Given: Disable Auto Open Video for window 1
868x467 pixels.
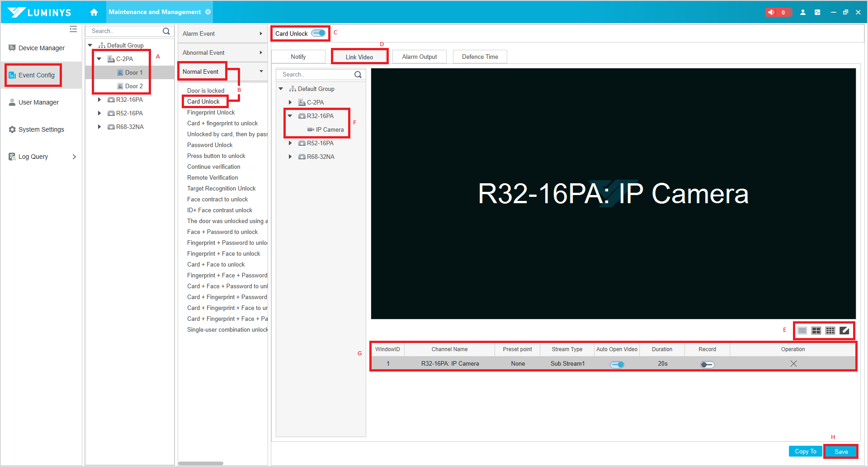Looking at the screenshot, I should [x=617, y=364].
